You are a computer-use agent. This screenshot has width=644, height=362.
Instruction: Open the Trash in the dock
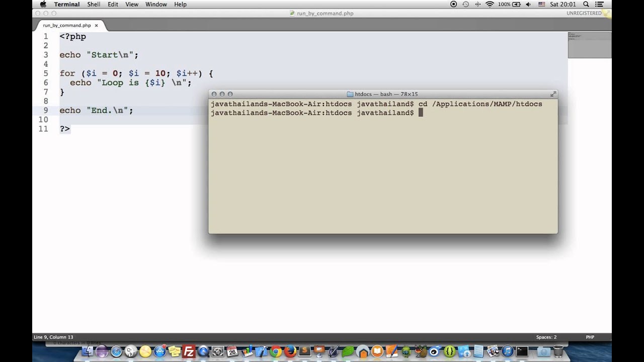coord(558,351)
